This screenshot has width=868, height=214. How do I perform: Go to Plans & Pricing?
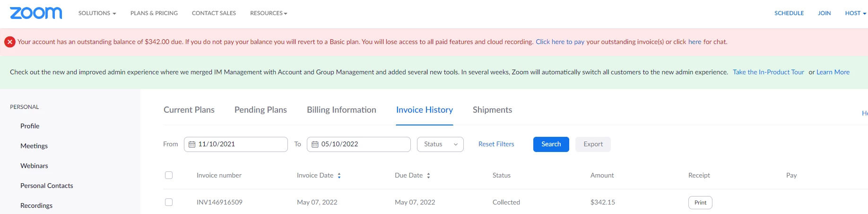[154, 13]
